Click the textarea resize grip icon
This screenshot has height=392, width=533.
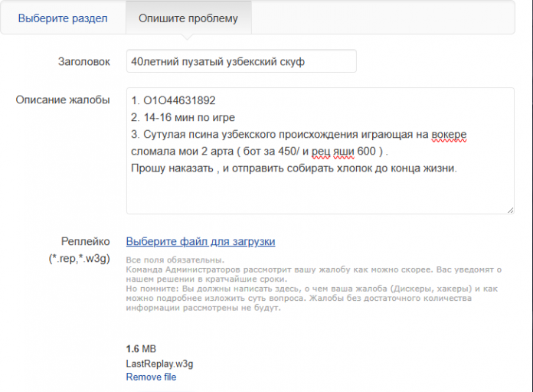[x=510, y=210]
